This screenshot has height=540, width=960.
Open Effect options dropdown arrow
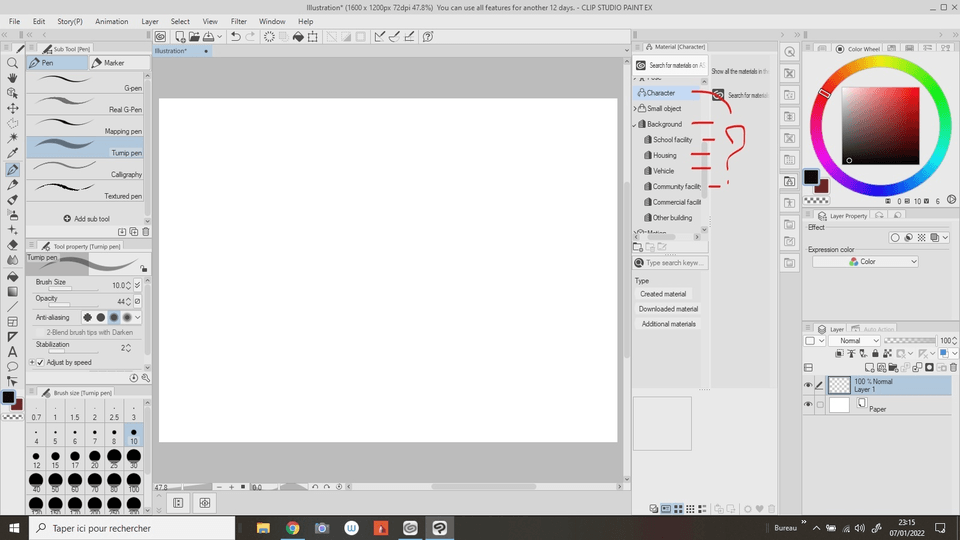click(x=945, y=238)
